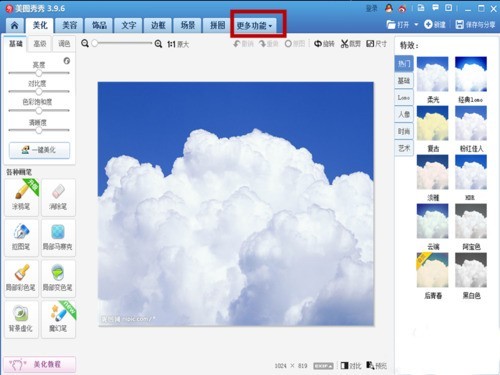Click the 旋转 rotate tool
500x375 pixels.
click(324, 44)
